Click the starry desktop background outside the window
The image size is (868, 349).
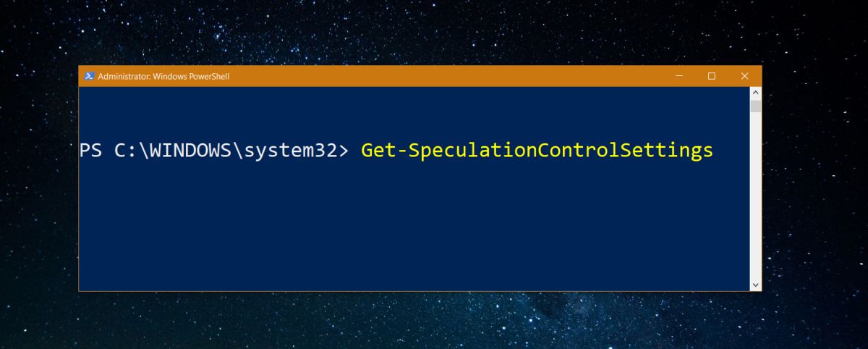point(434,322)
